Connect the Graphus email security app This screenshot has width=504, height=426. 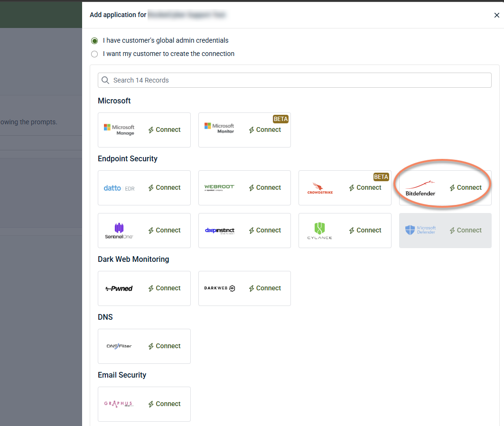(164, 404)
